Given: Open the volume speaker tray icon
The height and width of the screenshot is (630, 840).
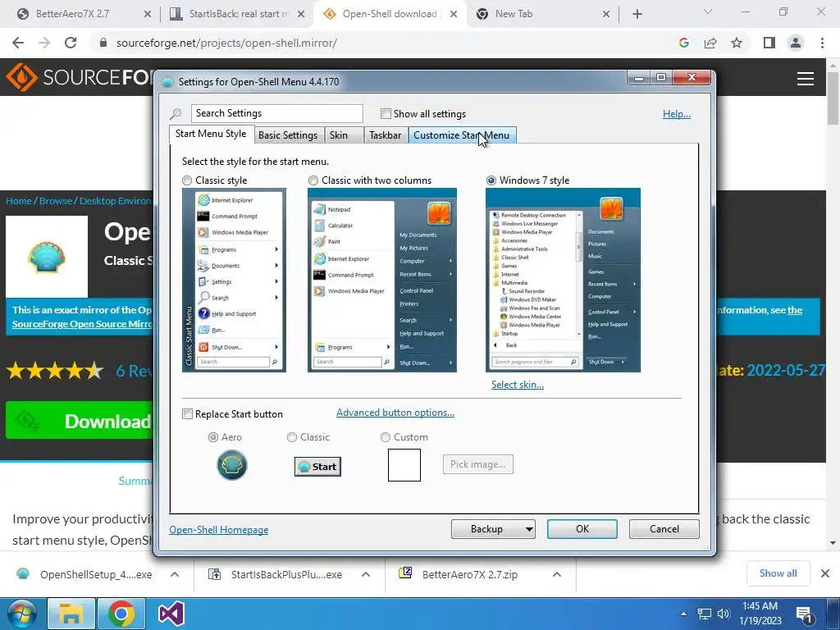Looking at the screenshot, I should [x=724, y=614].
